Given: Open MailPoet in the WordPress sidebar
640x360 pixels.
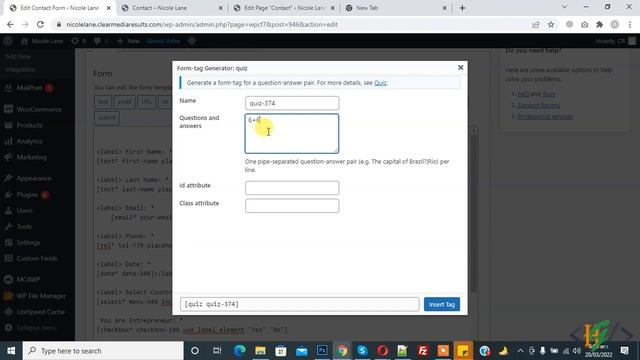Looking at the screenshot, I should (x=29, y=88).
